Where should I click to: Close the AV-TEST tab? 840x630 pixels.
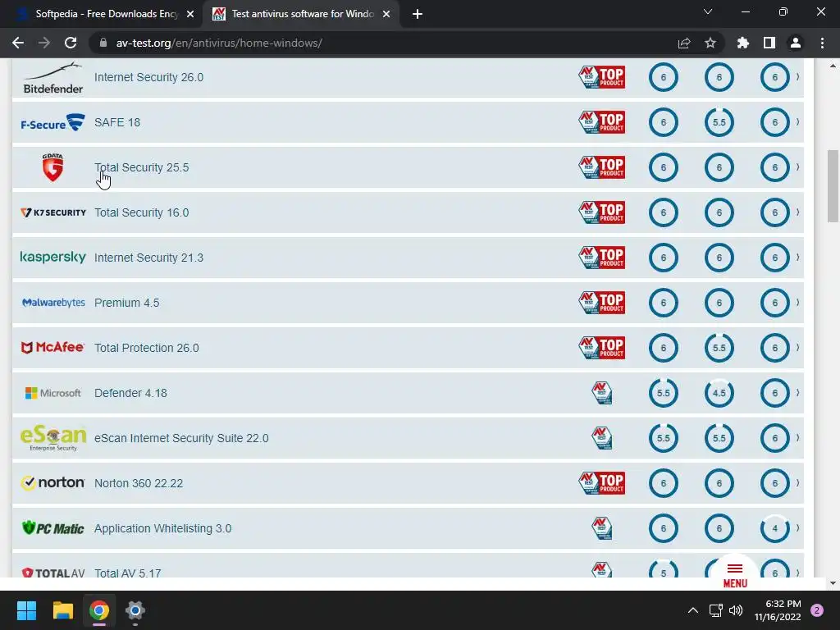[x=386, y=14]
